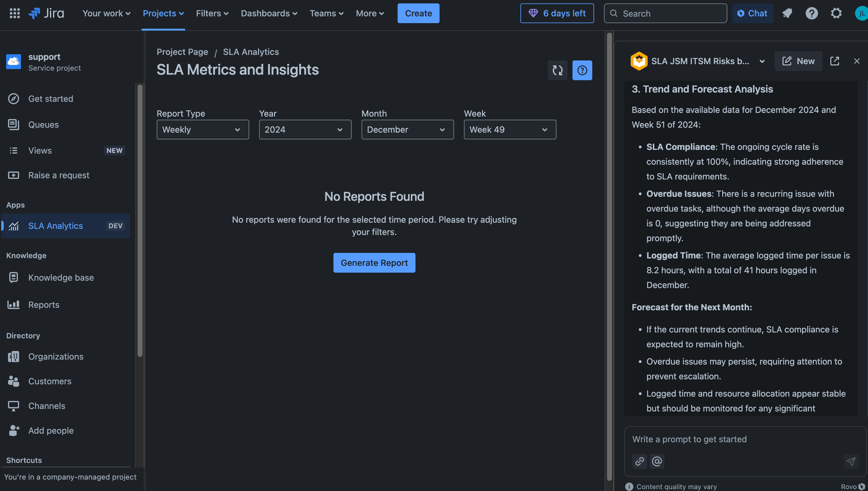Click the Get started compass icon
Screen dimensions: 868x491
click(14, 98)
